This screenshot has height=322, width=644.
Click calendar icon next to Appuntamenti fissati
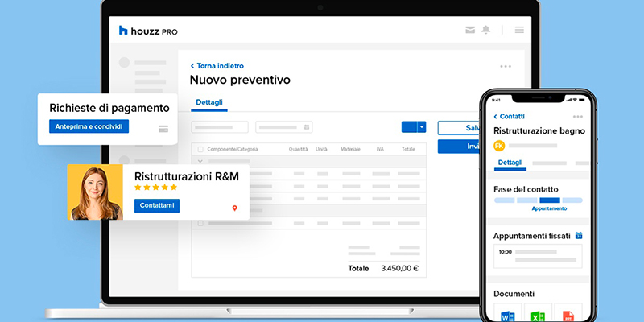click(x=579, y=236)
